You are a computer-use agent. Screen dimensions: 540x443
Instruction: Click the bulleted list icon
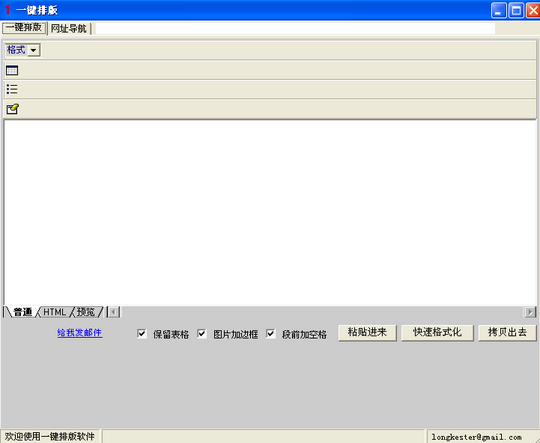(12, 89)
